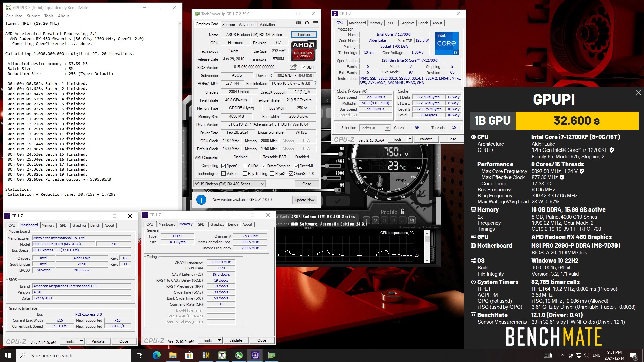Screen dimensions: 644x362
Task: Open Task View from the taskbar
Action: (140, 355)
